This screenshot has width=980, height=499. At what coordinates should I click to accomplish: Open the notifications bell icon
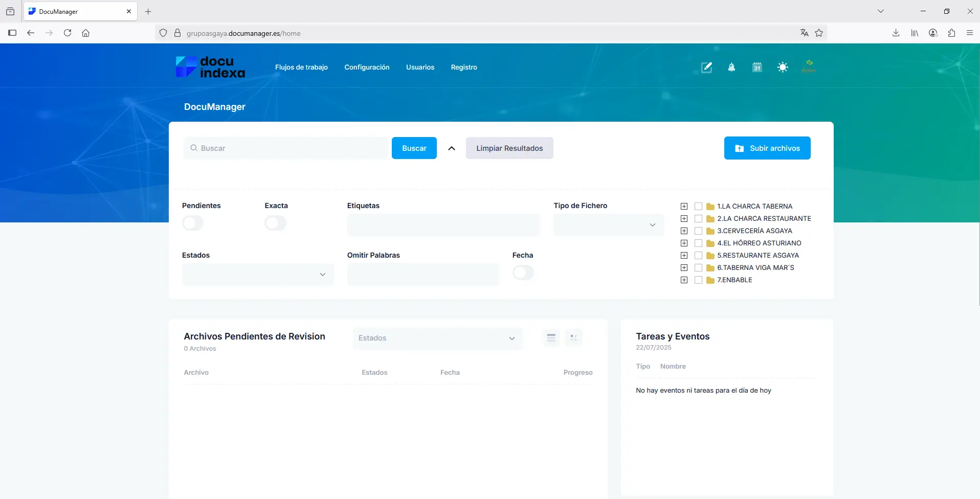(x=731, y=67)
